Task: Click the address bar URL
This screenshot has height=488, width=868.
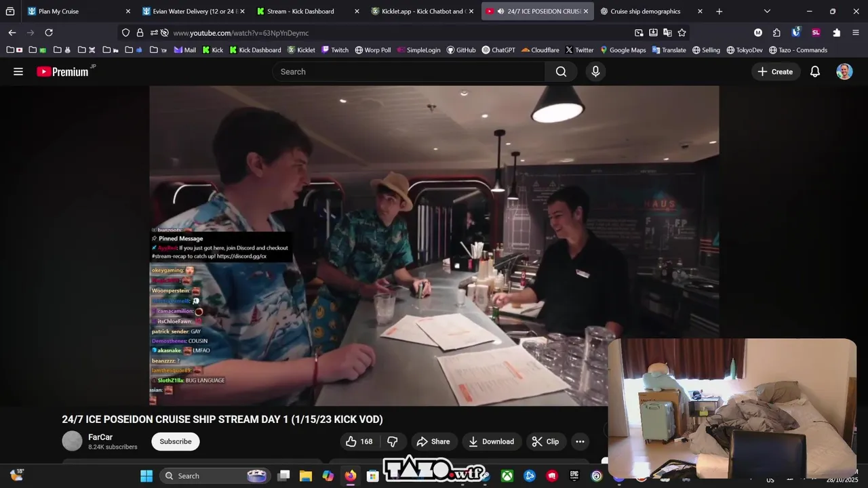Action: [x=241, y=33]
